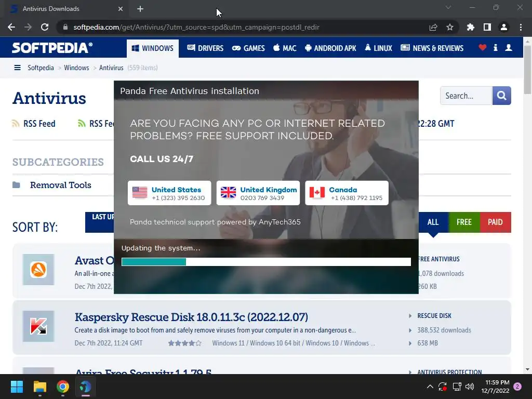Show ALL license filter

[433, 222]
